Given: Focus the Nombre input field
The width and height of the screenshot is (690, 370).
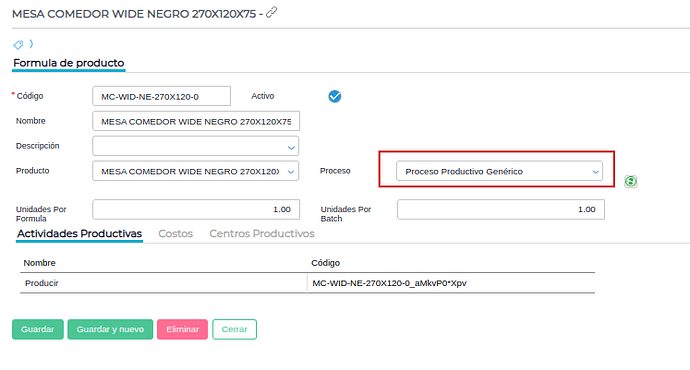Looking at the screenshot, I should click(x=196, y=121).
